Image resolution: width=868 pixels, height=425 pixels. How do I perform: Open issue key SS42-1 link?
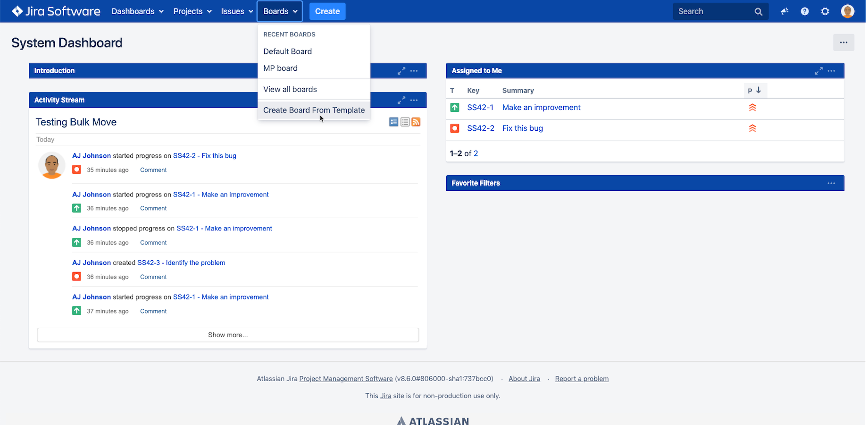[x=480, y=108]
